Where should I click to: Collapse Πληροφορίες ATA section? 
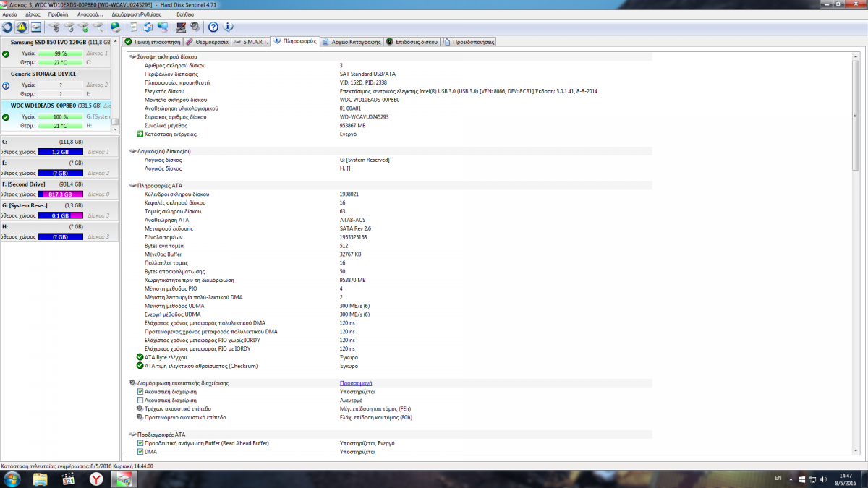point(132,186)
